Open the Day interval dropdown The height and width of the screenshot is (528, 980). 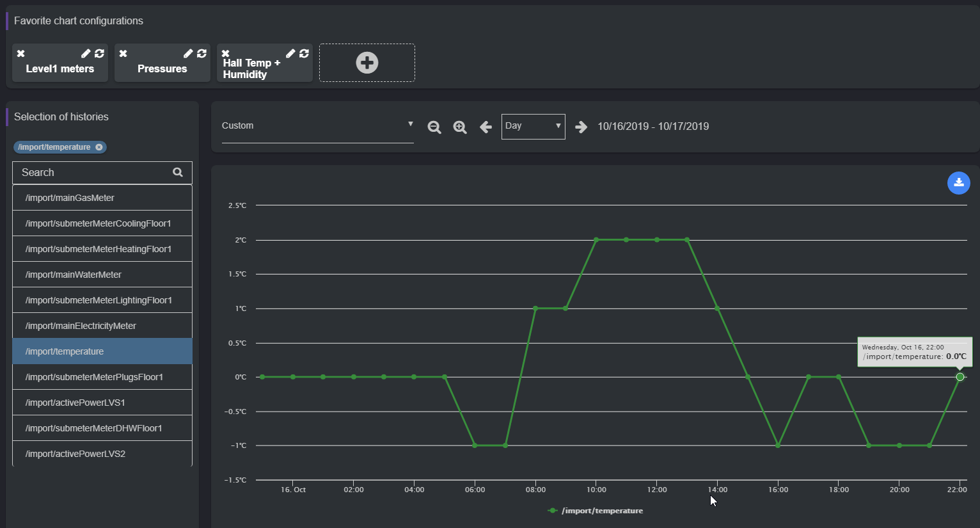[x=533, y=126]
